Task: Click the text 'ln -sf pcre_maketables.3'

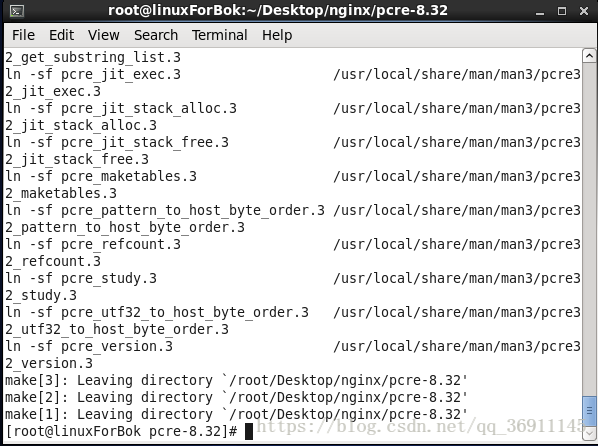Action: (x=101, y=176)
